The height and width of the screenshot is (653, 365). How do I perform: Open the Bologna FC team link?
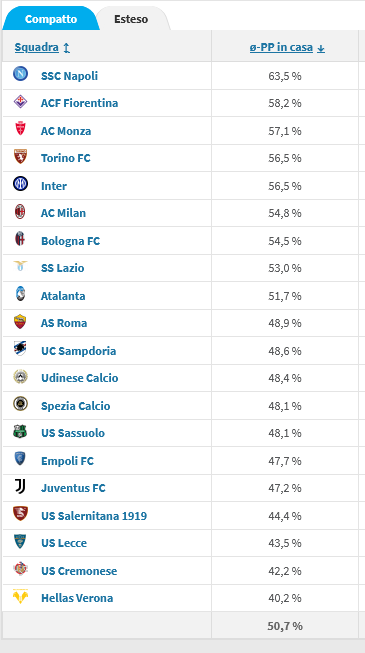70,241
